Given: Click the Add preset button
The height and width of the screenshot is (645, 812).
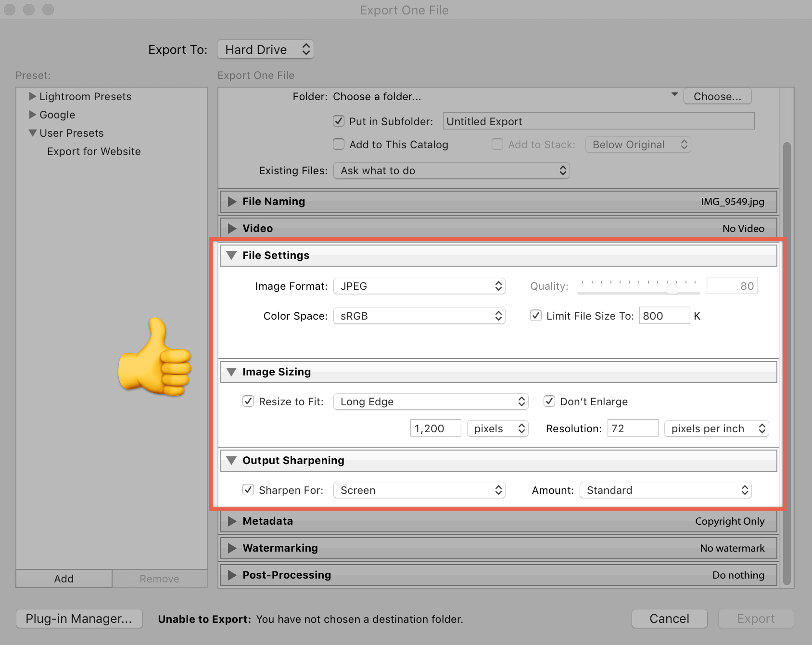Looking at the screenshot, I should click(64, 579).
